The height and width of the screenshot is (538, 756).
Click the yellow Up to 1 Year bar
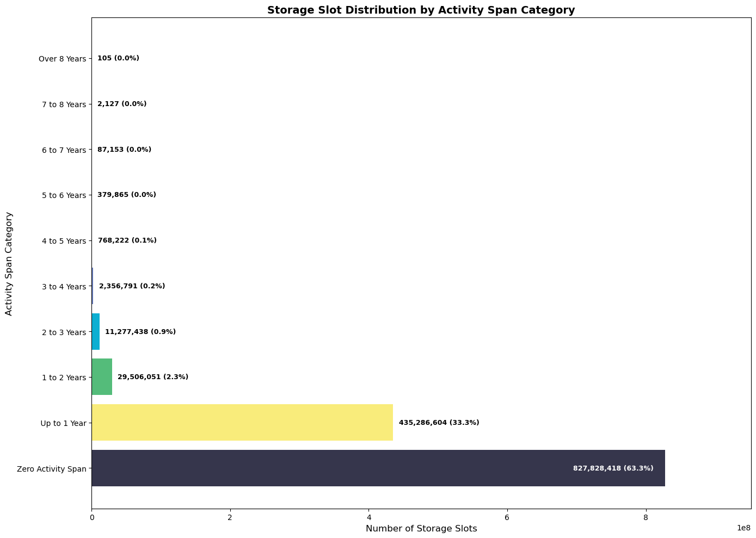click(x=242, y=422)
